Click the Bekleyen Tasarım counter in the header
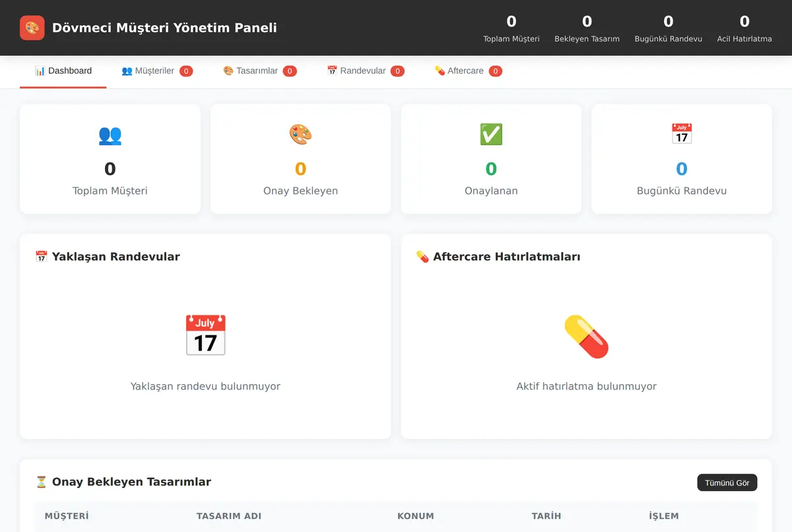The image size is (792, 532). [x=587, y=28]
